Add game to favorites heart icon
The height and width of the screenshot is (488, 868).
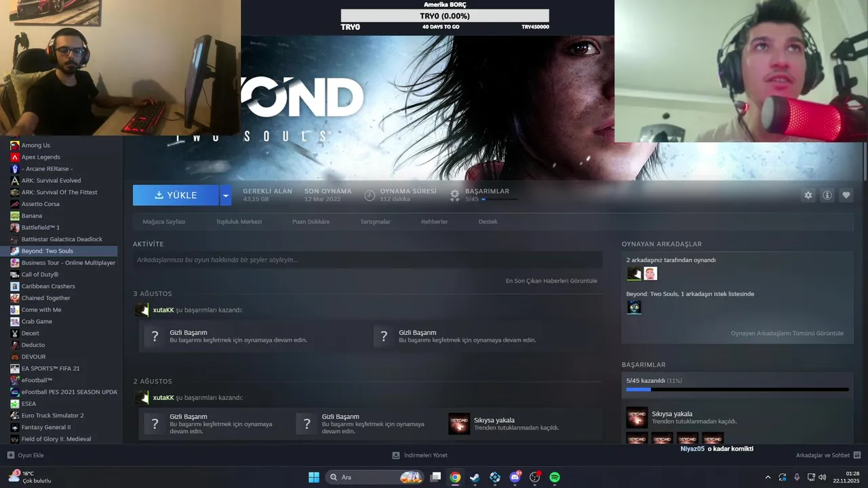(846, 195)
